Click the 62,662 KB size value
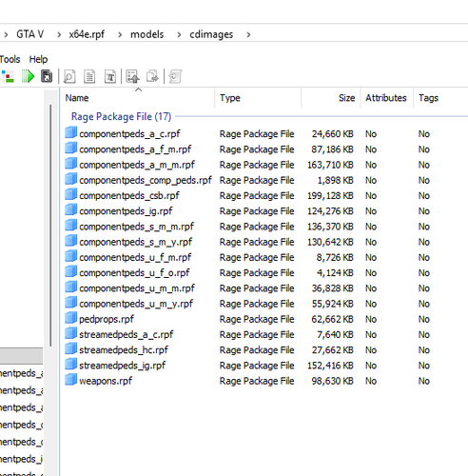This screenshot has width=468, height=476. (x=333, y=319)
